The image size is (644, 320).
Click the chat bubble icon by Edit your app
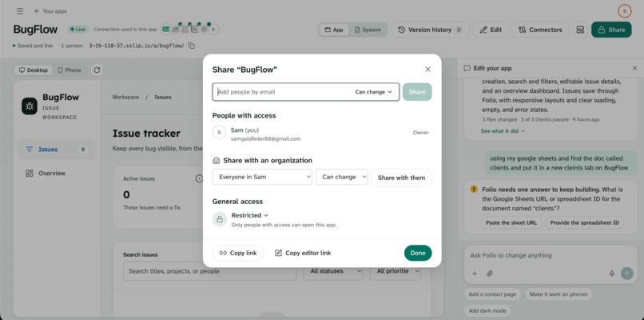467,68
